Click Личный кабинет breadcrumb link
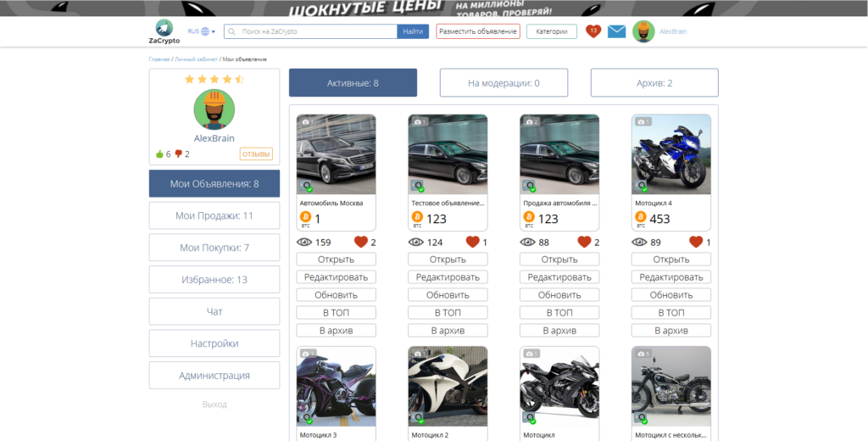 (196, 59)
